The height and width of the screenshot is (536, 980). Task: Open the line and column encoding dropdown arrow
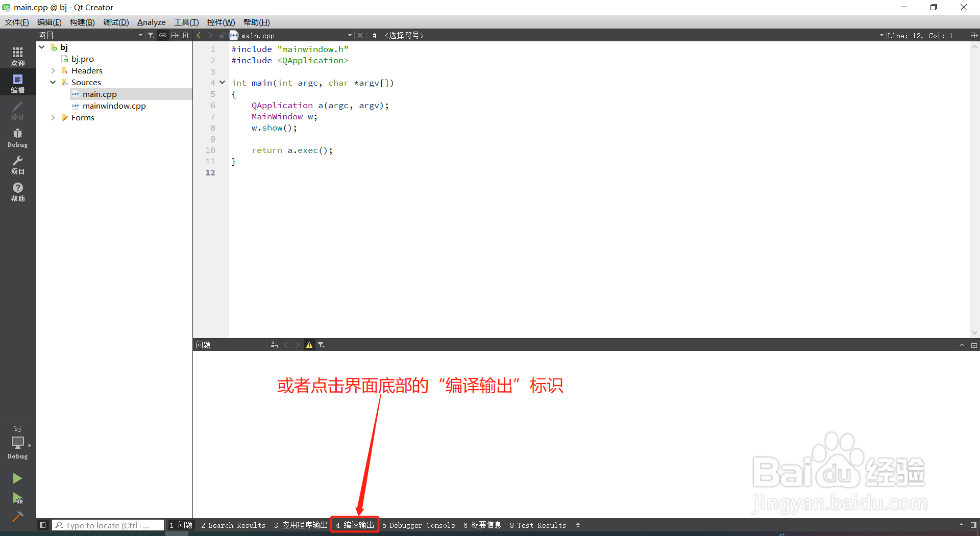pos(881,35)
